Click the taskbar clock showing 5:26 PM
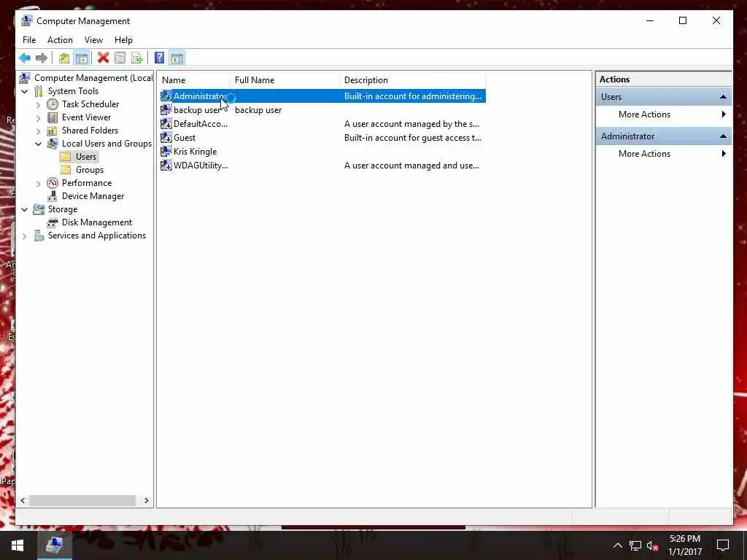The image size is (747, 560). click(684, 545)
